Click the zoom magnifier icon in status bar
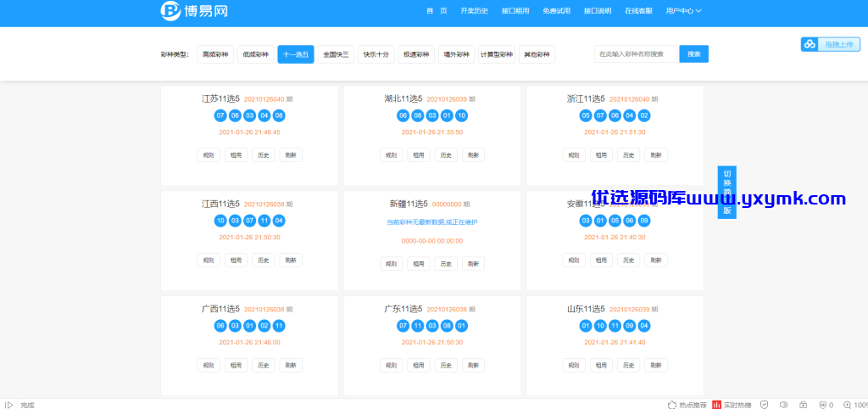The width and height of the screenshot is (868, 409). tap(847, 405)
